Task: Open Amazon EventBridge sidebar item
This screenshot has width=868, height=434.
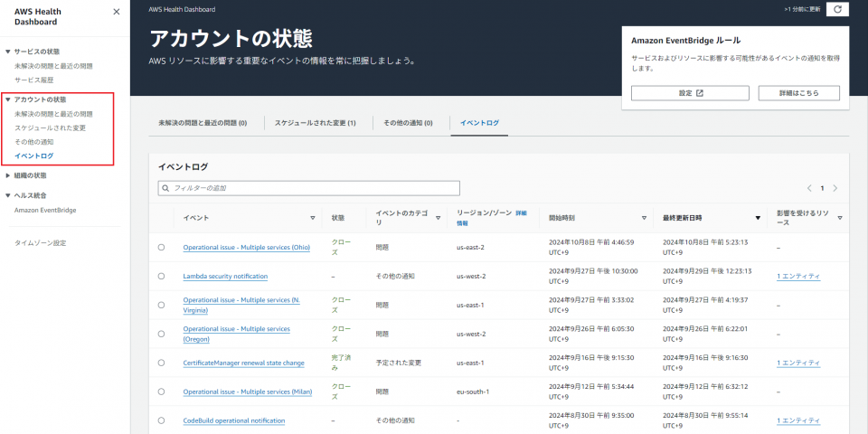Action: [45, 211]
